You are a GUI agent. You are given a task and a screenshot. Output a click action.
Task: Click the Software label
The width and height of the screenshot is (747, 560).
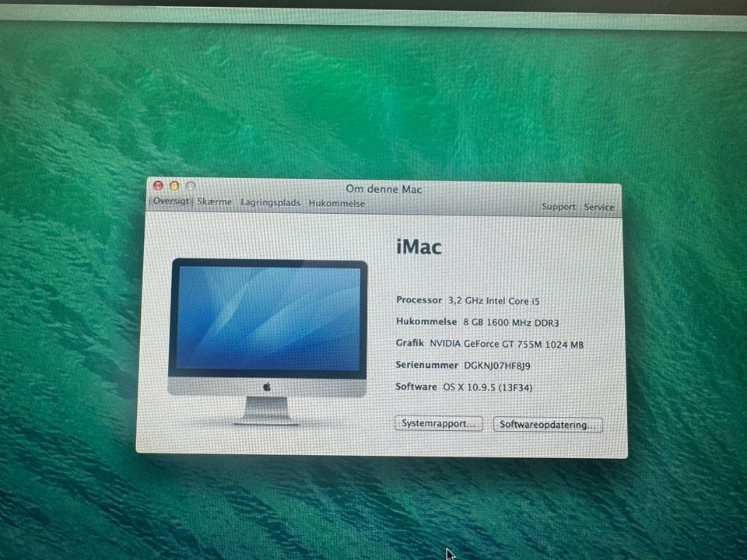416,387
